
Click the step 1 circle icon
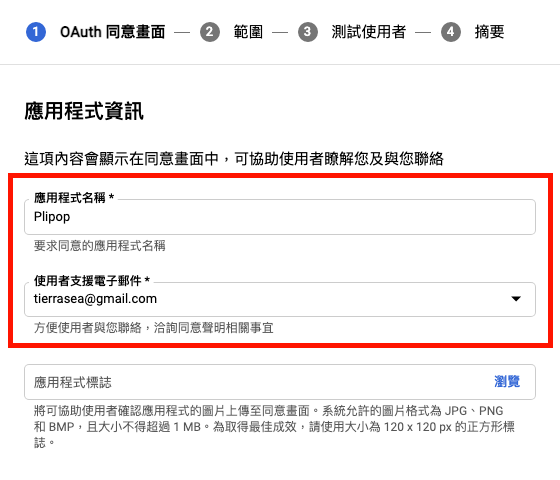(36, 32)
